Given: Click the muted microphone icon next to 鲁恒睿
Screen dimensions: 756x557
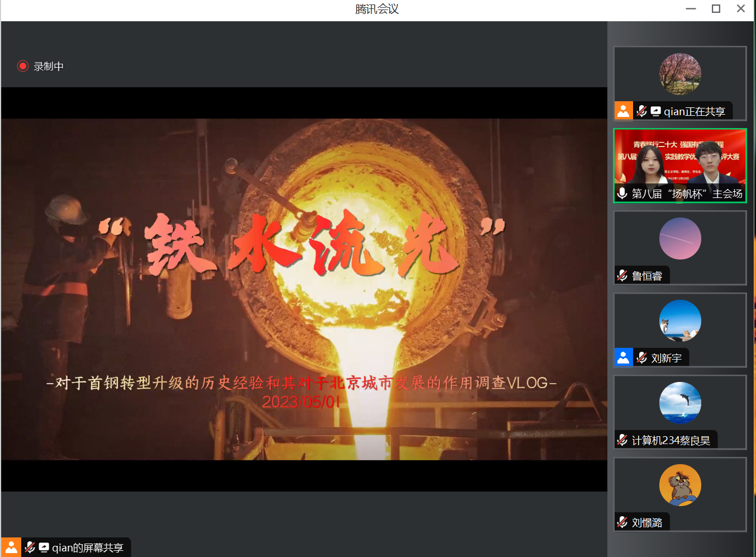Looking at the screenshot, I should click(622, 276).
